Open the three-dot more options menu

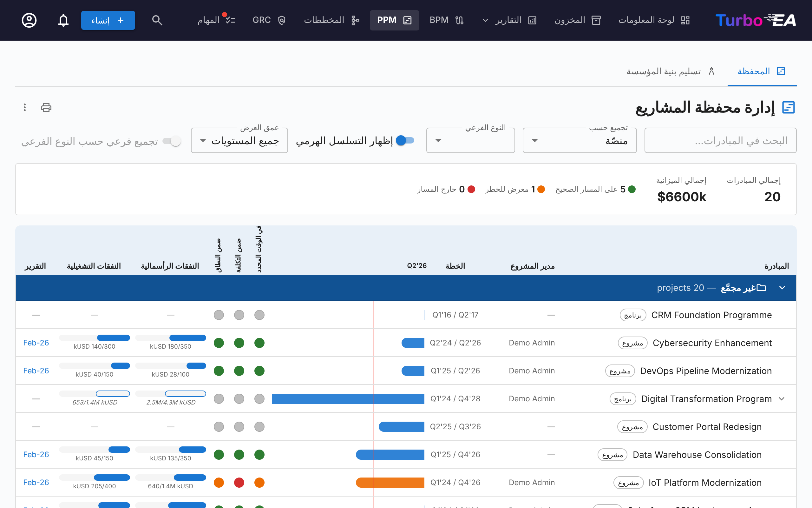(24, 107)
